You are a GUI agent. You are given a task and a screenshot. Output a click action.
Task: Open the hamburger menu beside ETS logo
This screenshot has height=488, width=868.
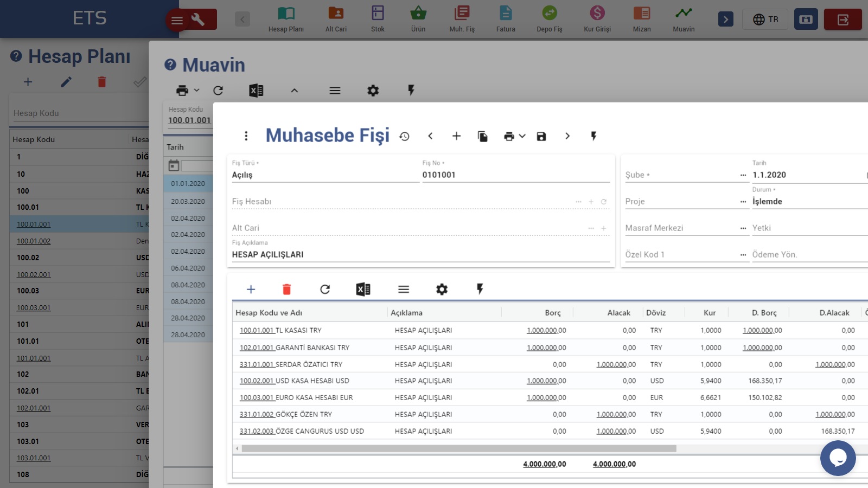(177, 21)
